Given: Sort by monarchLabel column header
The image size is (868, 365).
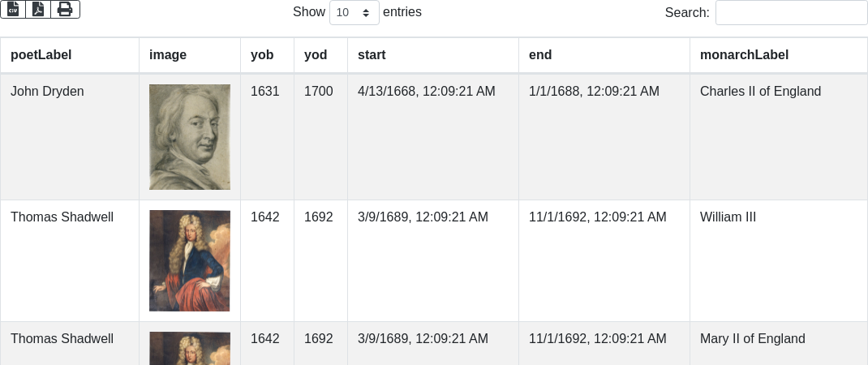Looking at the screenshot, I should coord(744,55).
